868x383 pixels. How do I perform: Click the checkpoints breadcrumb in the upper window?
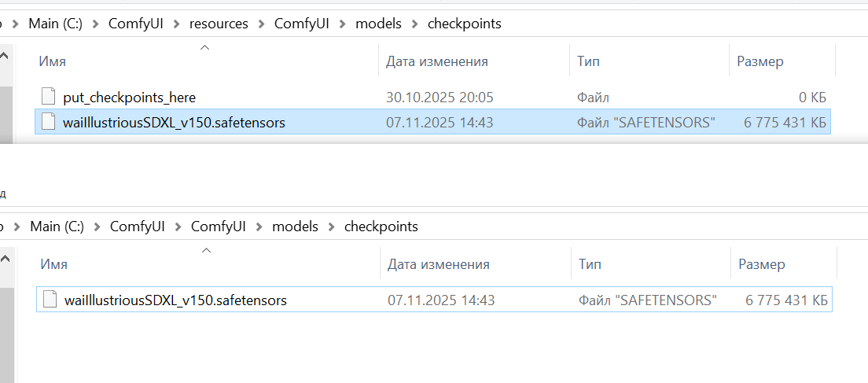point(464,24)
